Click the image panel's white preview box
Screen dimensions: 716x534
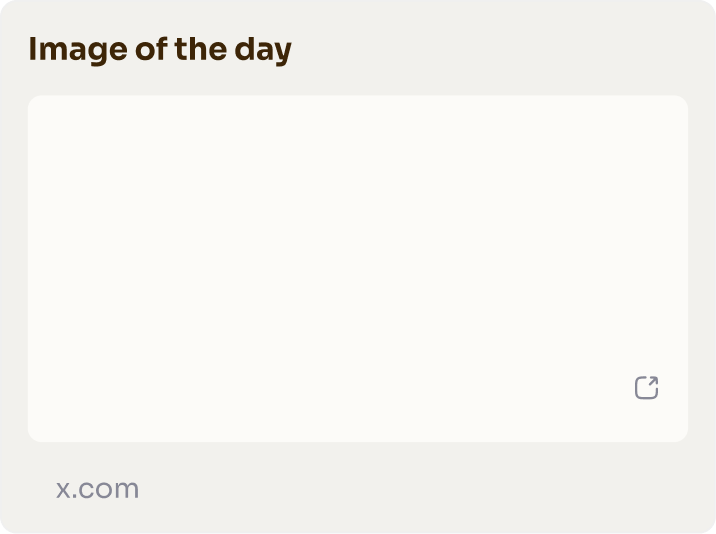click(x=357, y=268)
